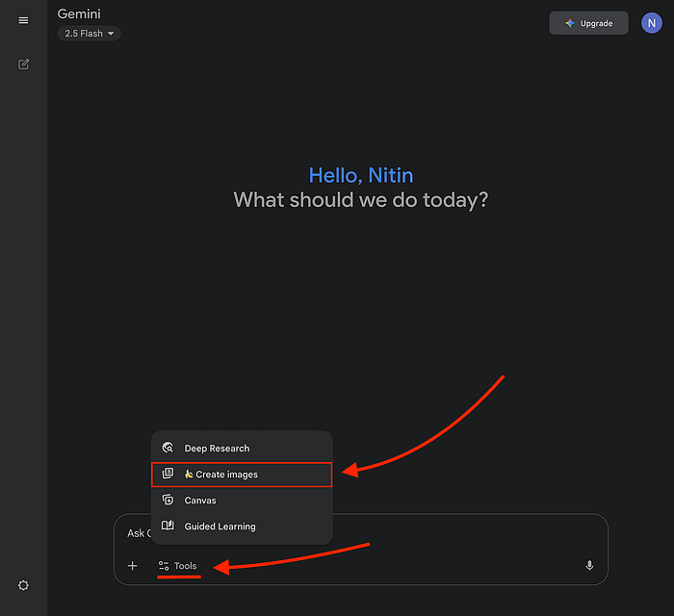Click the Upgrade button

(588, 23)
